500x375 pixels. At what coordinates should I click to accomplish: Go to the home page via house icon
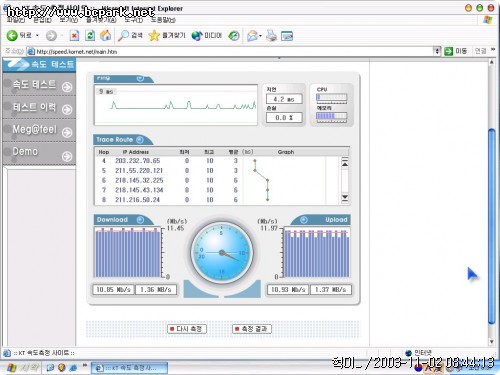pos(106,35)
